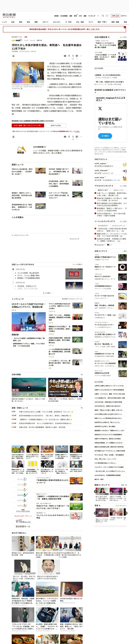Select the 社会 navigation tab

point(13,22)
